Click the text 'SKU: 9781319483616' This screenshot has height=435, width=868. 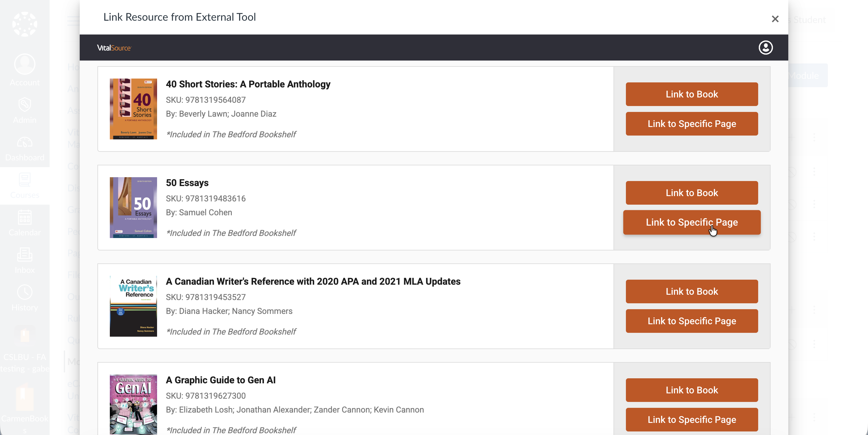pyautogui.click(x=205, y=199)
